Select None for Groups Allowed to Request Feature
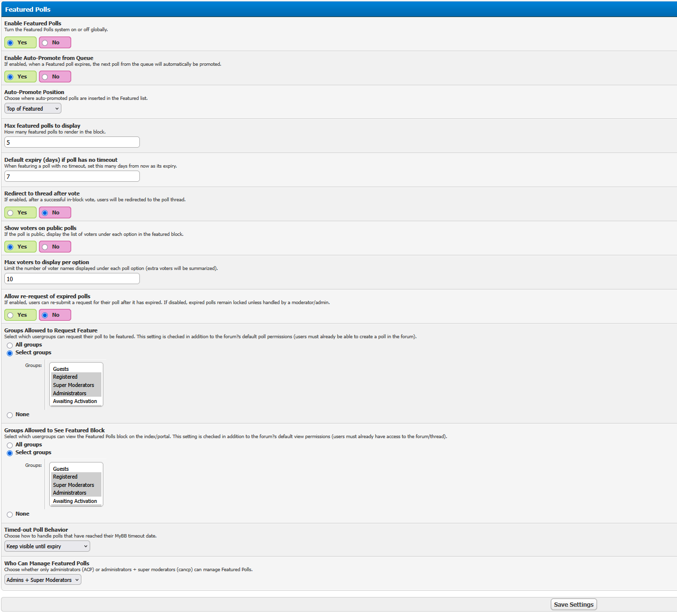 pyautogui.click(x=10, y=415)
